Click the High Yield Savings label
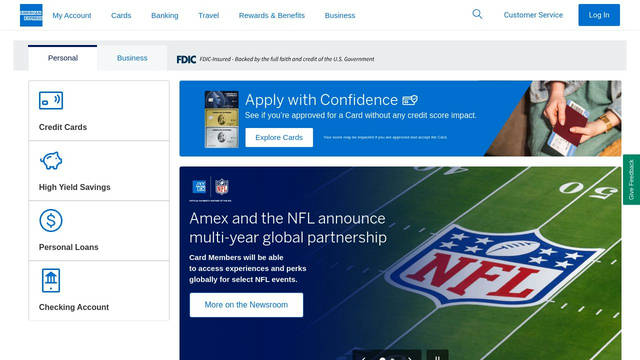640x360 pixels. coord(75,187)
